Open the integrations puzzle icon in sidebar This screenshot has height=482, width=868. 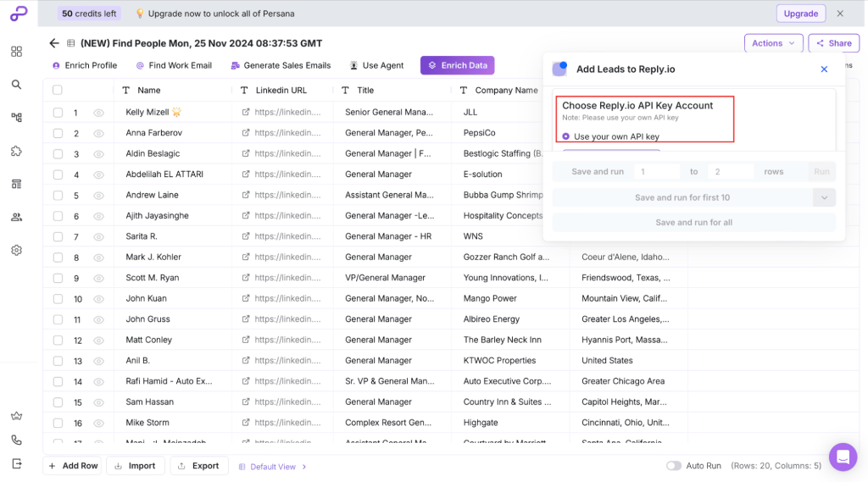17,151
